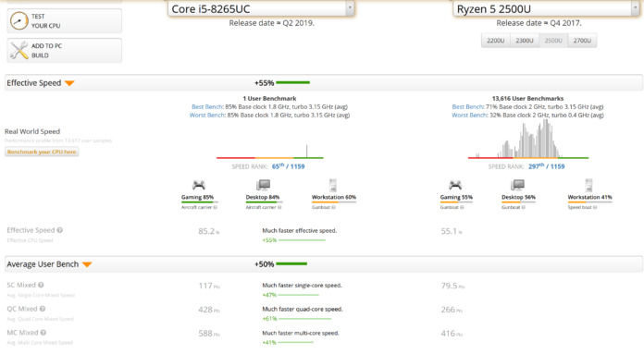644x354 pixels.
Task: Collapse the Average User Bench section arrow
Action: coord(87,264)
